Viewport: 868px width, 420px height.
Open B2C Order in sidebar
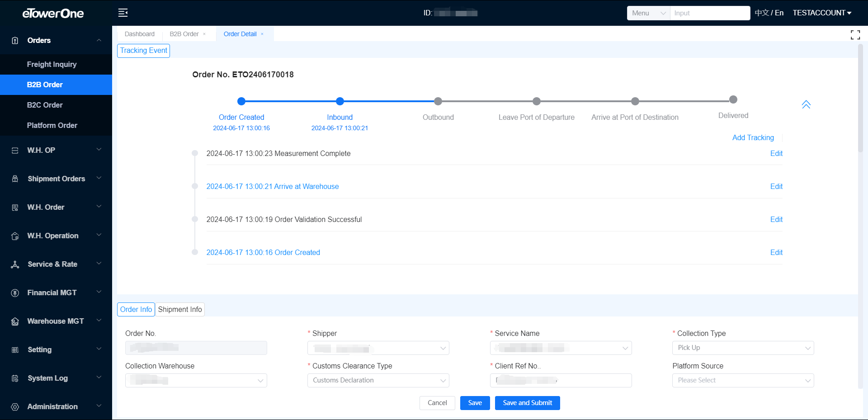point(56,105)
